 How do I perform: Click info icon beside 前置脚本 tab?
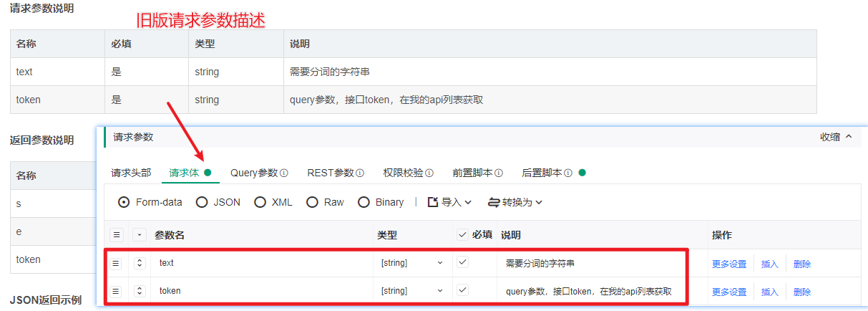pos(499,173)
